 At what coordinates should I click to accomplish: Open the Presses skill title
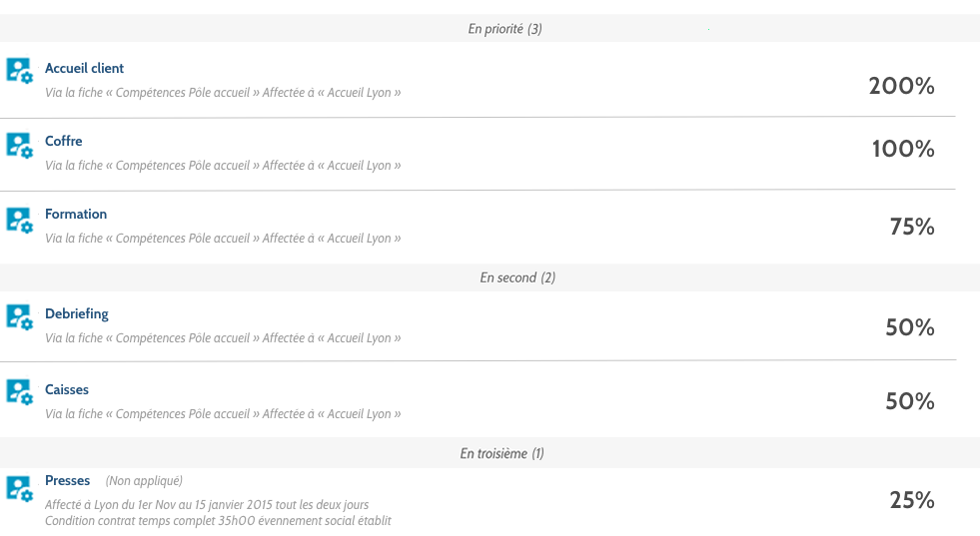click(67, 480)
